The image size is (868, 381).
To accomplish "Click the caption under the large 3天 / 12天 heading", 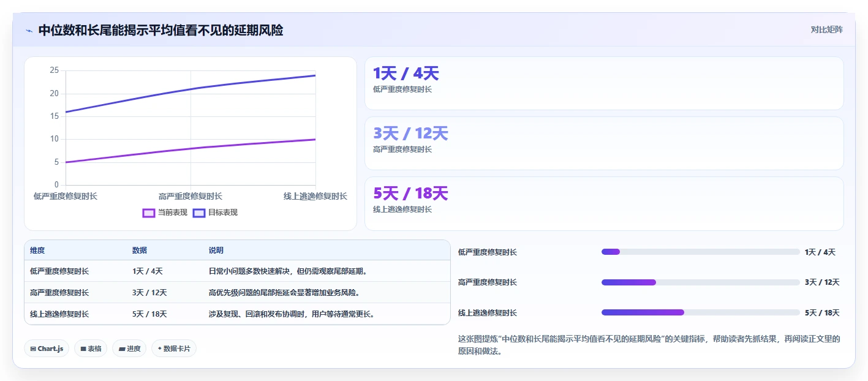I will click(x=402, y=149).
